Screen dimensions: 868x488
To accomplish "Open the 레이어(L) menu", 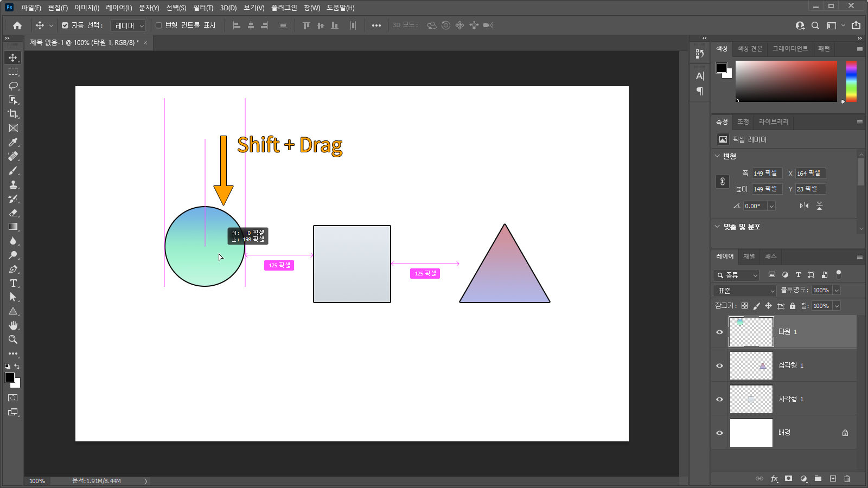I will click(x=119, y=8).
